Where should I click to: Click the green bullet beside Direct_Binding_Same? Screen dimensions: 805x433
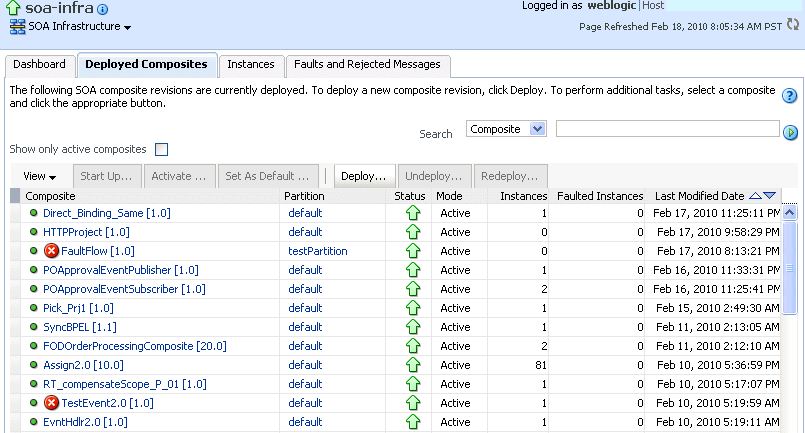click(33, 213)
